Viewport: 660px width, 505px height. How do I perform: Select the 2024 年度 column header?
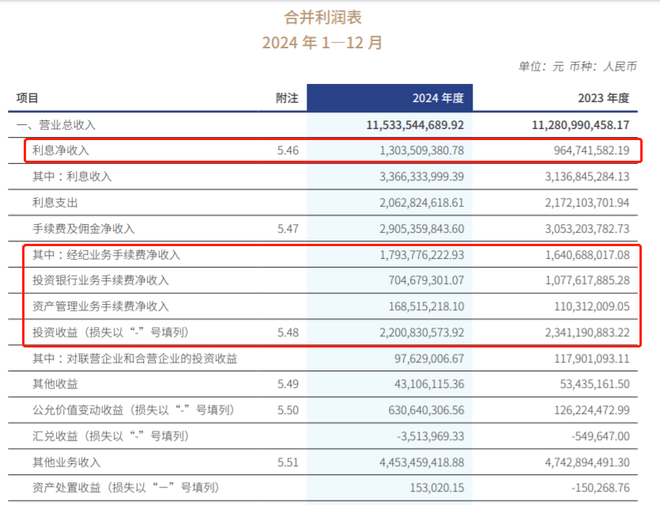point(438,98)
